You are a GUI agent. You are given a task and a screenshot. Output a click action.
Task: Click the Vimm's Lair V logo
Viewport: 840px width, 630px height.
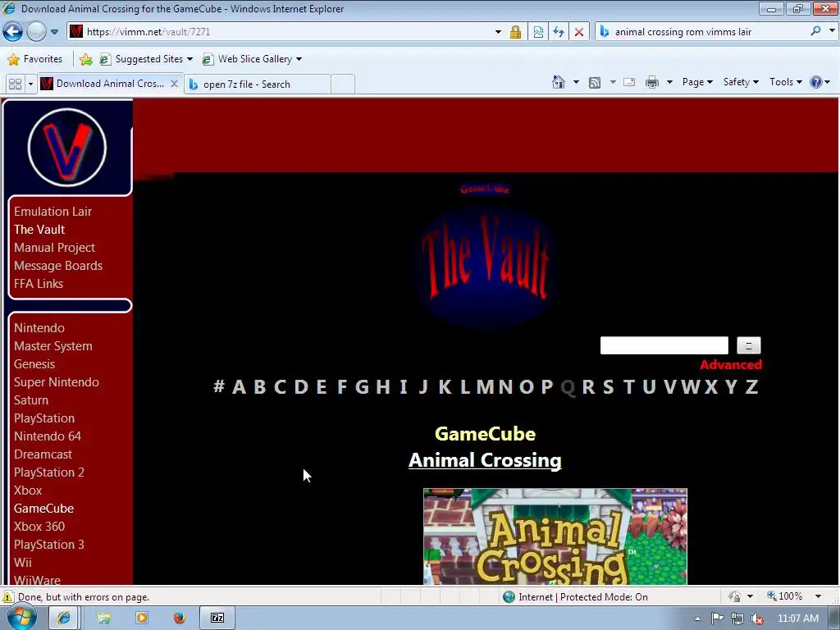tap(67, 148)
